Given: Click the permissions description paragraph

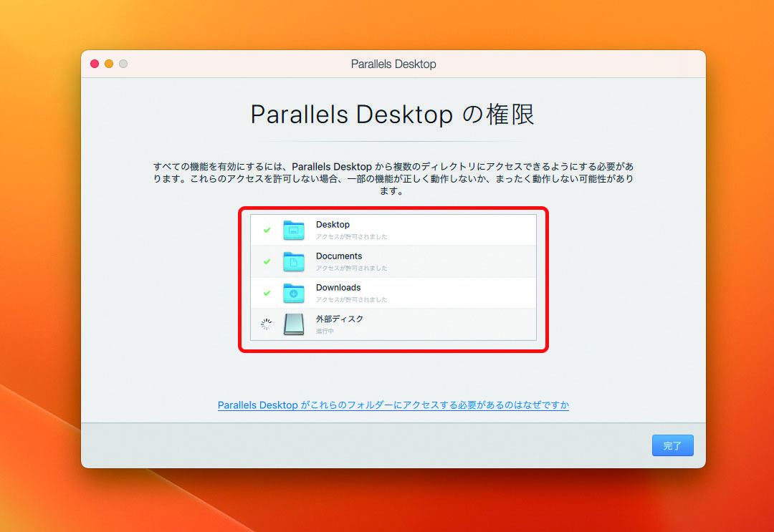Looking at the screenshot, I should tap(393, 178).
